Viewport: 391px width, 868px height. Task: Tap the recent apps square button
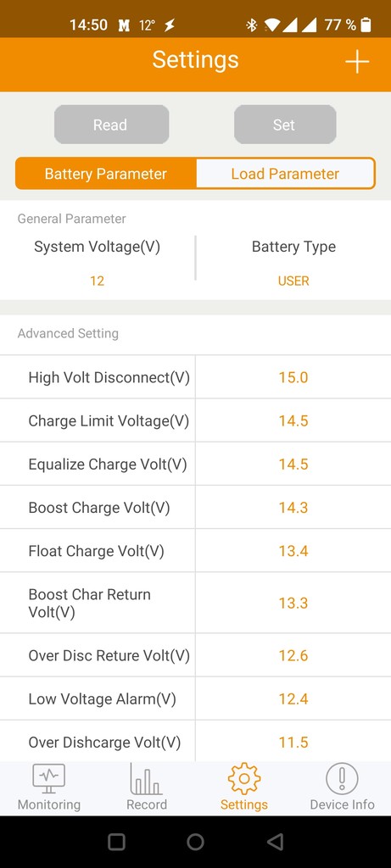tap(116, 842)
